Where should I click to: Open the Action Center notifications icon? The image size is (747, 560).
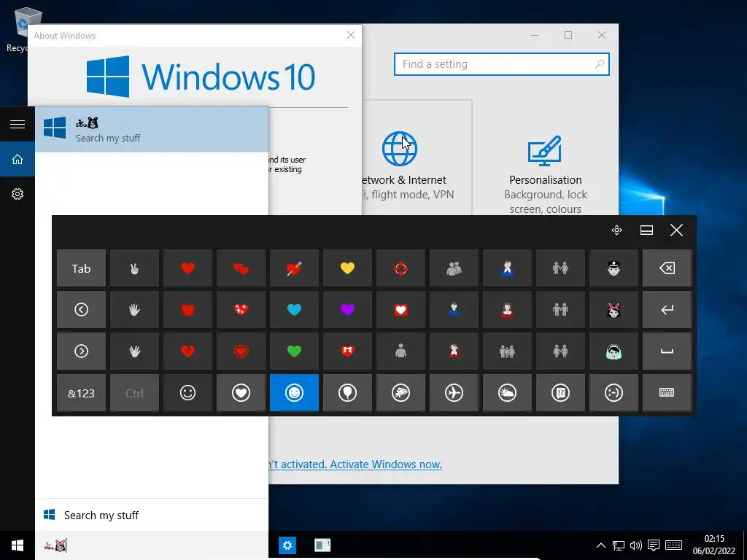pos(654,545)
